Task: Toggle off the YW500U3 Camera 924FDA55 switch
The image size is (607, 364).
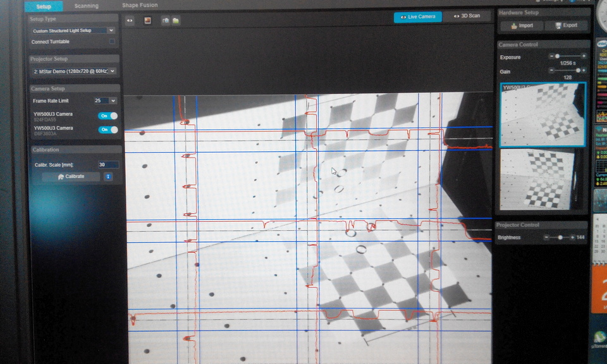Action: tap(107, 116)
